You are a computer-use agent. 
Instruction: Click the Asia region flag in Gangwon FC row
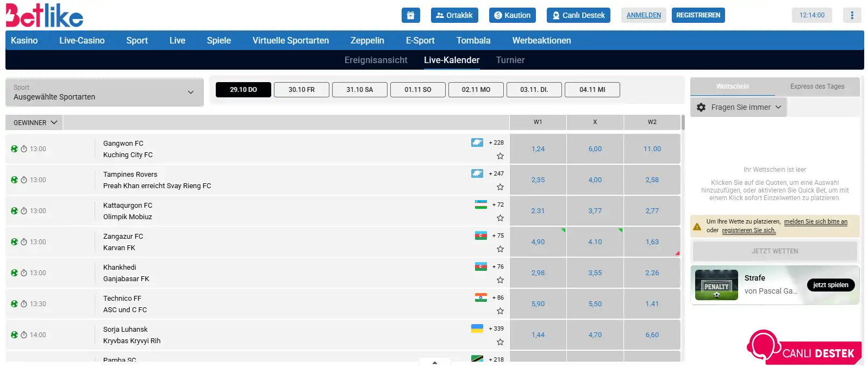pos(477,142)
